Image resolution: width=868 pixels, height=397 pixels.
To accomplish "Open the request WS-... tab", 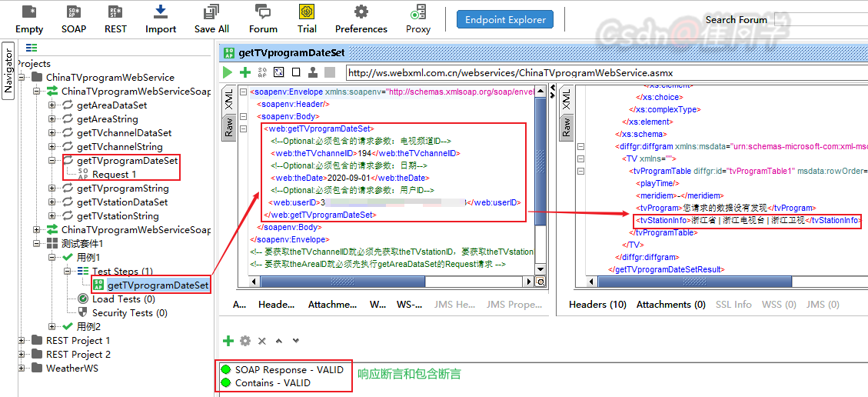I will (x=408, y=305).
